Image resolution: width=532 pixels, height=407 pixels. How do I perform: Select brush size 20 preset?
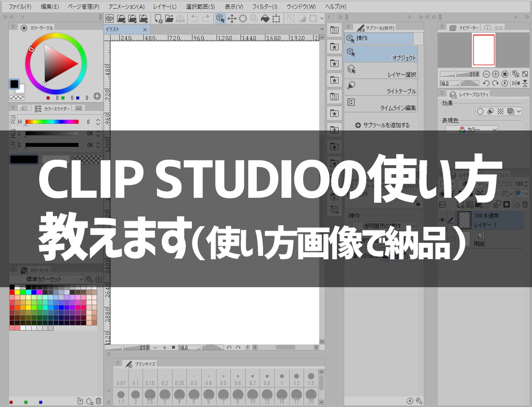311,397
